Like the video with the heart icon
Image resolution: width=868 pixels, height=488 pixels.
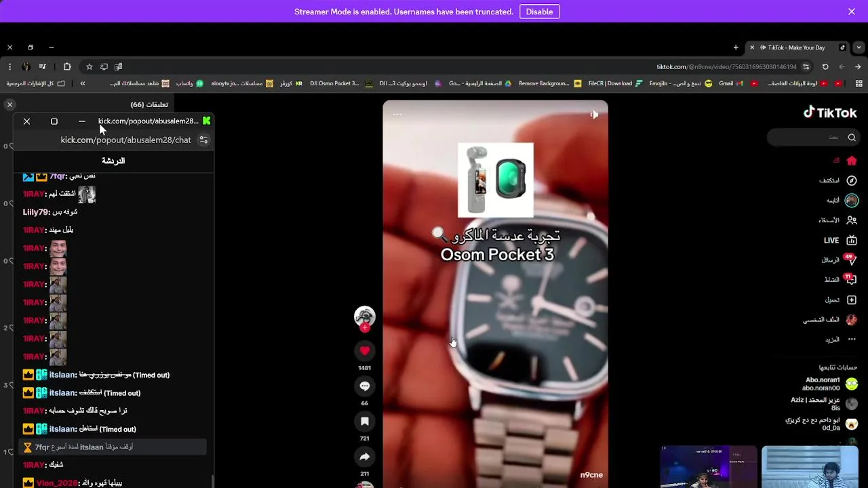(x=364, y=350)
